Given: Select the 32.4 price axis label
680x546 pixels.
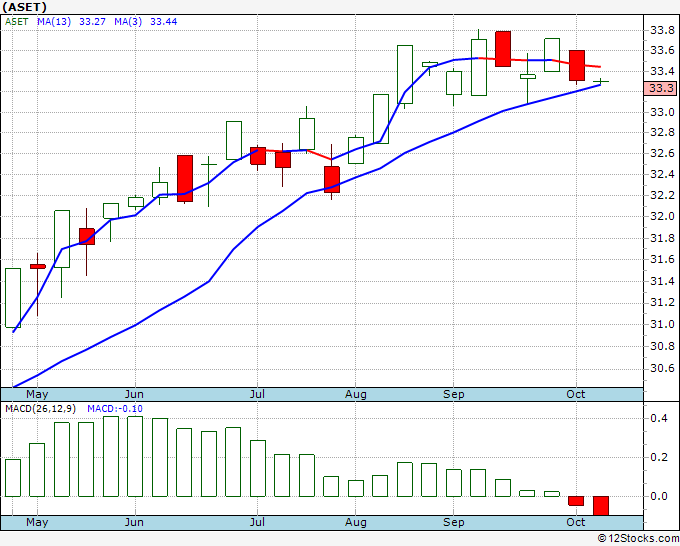Looking at the screenshot, I should (662, 174).
